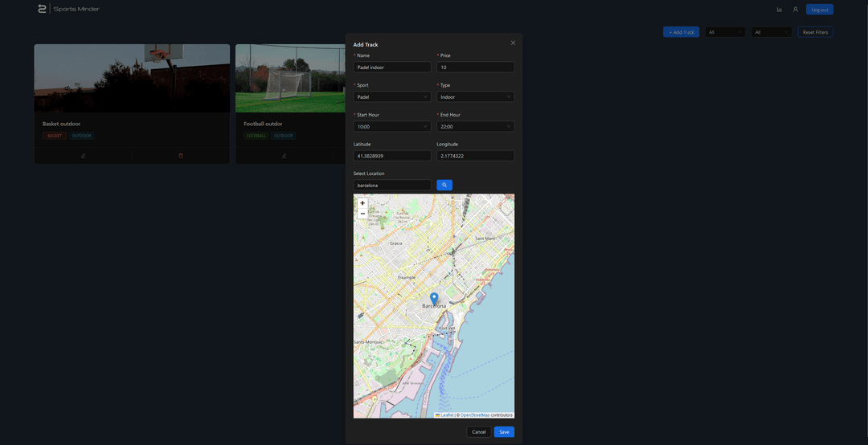Click the Football outdoor field thumbnail
868x445 pixels.
point(291,78)
